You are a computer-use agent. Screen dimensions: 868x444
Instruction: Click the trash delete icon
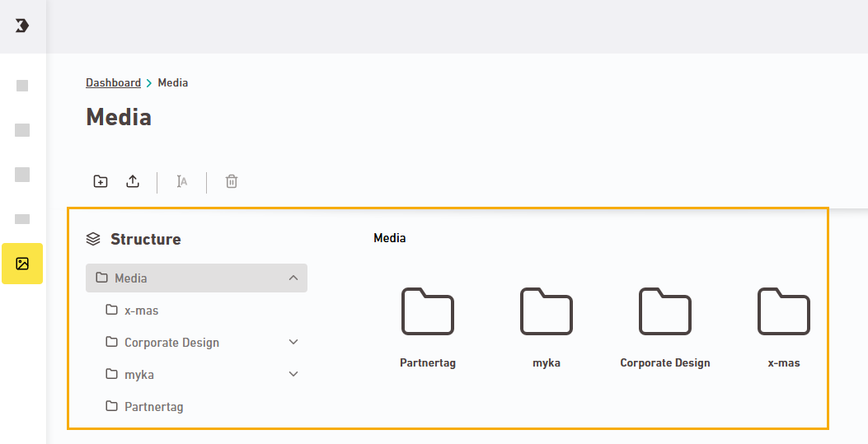pyautogui.click(x=232, y=181)
